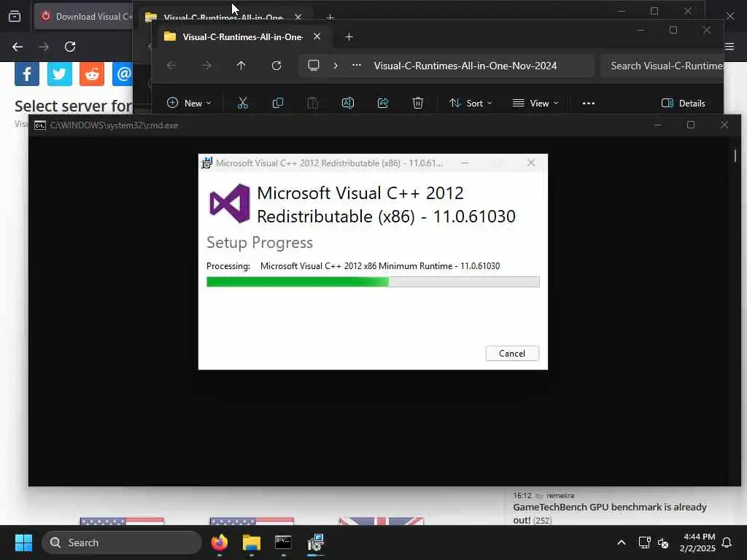Open the clock showing 4:44 PM
The width and height of the screenshot is (747, 560).
[x=698, y=542]
